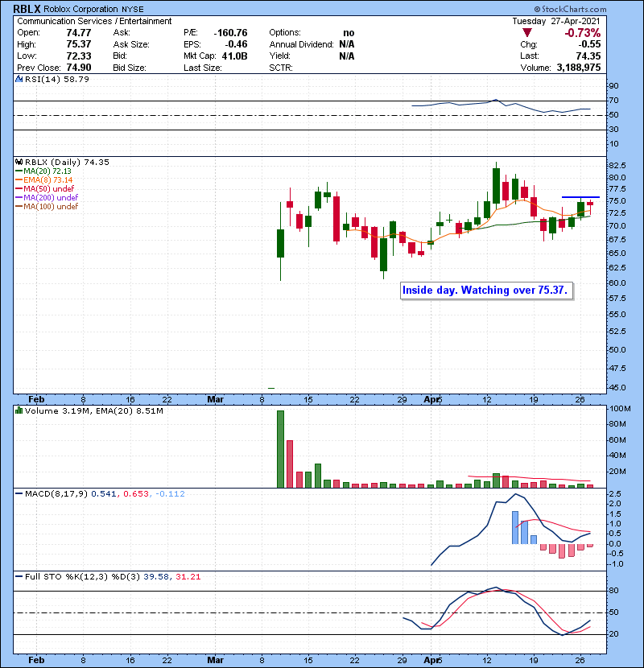Select the Prev Close value 74.90

[x=78, y=68]
